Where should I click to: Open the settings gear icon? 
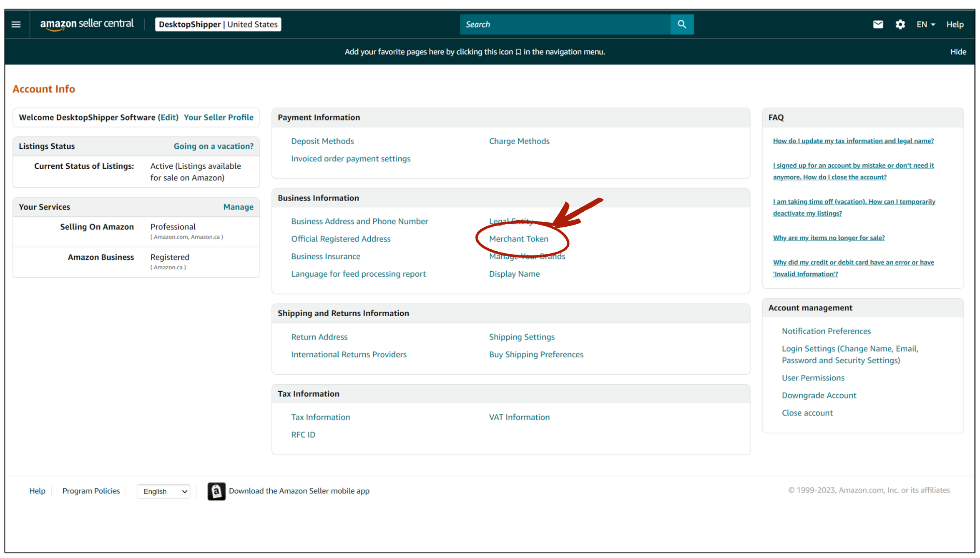pyautogui.click(x=900, y=25)
